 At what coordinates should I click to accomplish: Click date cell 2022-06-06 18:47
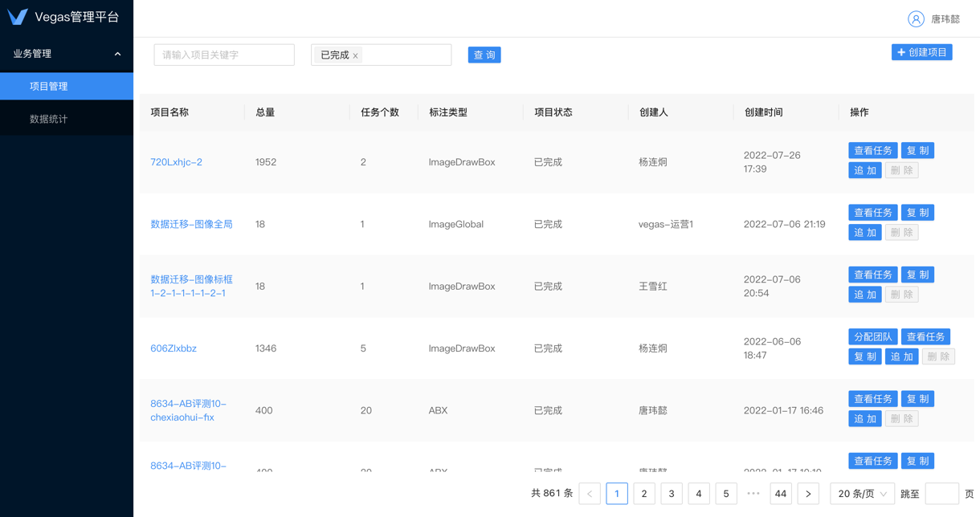tap(772, 348)
